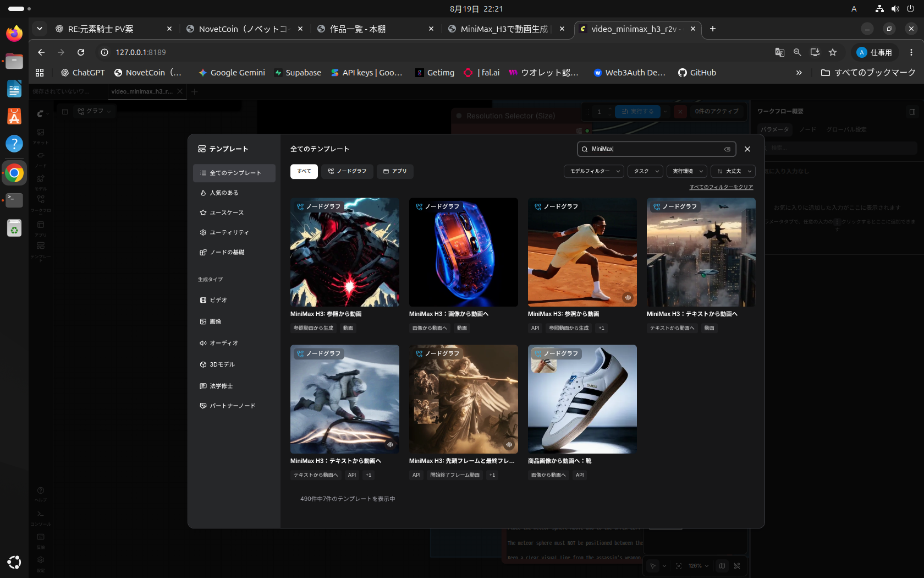Open the winged warrior template thumbnail
This screenshot has height=578, width=924.
coord(464,399)
